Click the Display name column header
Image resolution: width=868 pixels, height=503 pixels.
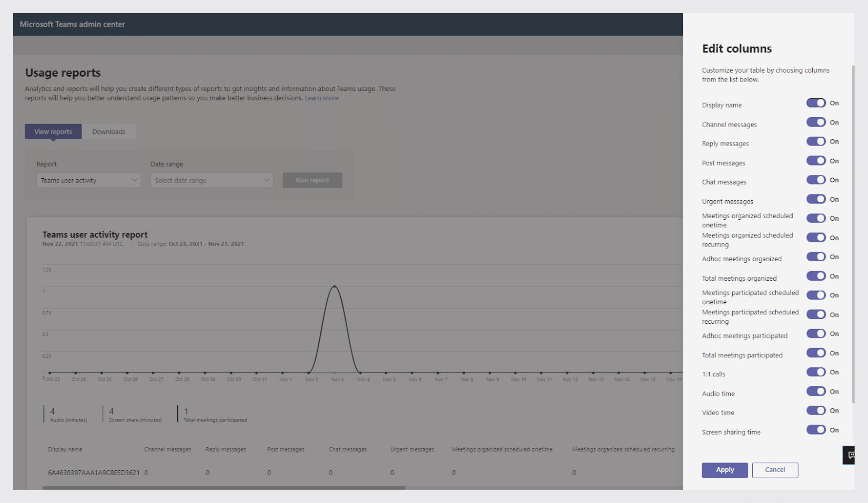[x=65, y=449]
